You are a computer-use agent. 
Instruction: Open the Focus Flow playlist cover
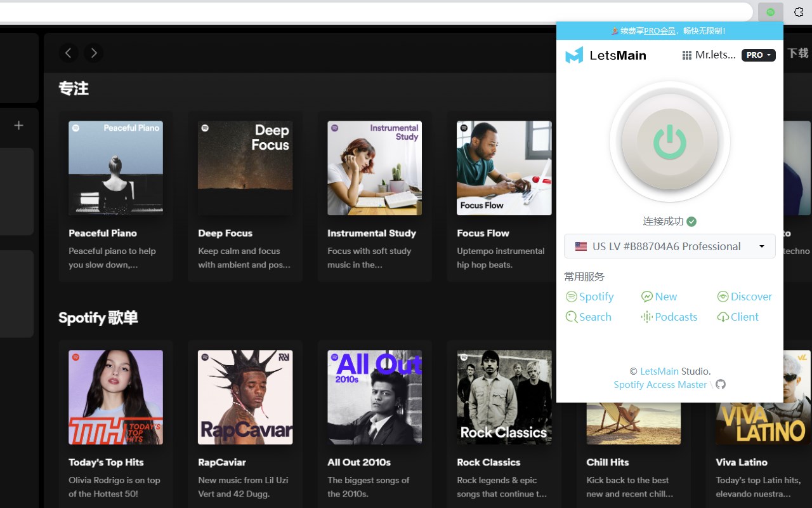[504, 168]
